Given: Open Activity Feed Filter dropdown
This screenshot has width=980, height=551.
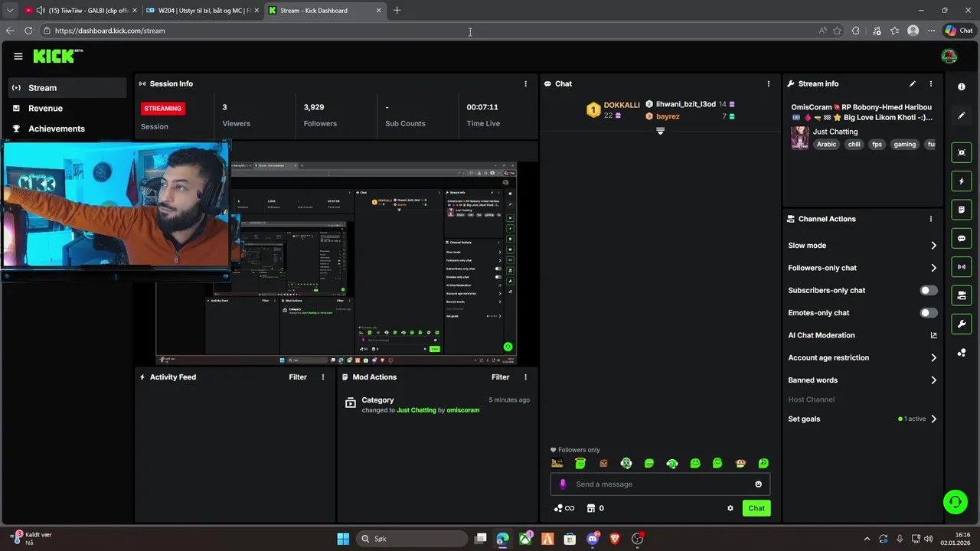Looking at the screenshot, I should click(x=298, y=377).
